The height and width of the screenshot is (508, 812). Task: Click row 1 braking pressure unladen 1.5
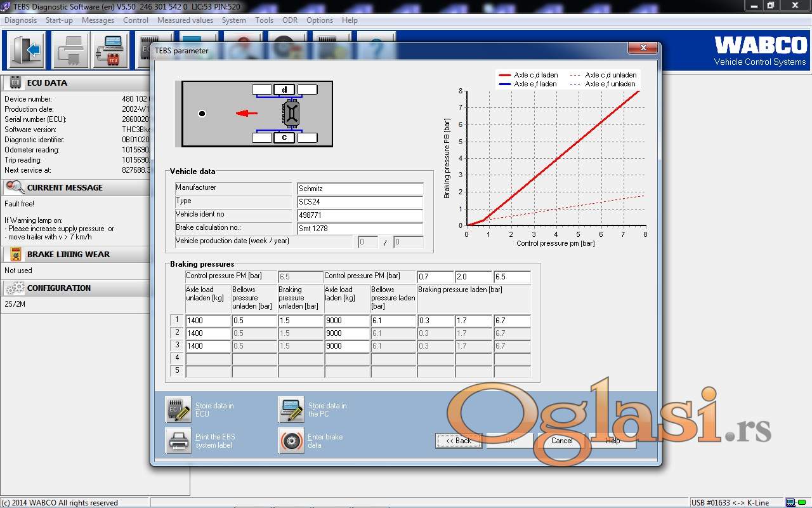(x=301, y=321)
